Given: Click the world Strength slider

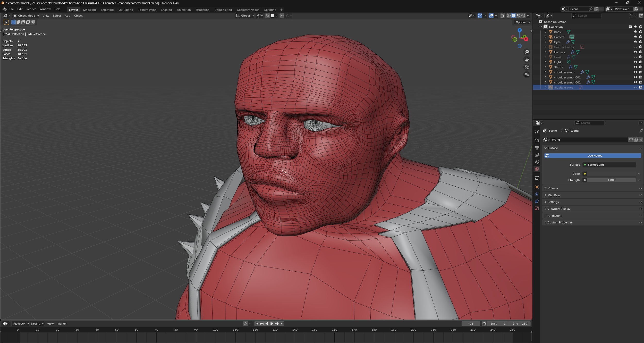Looking at the screenshot, I should 611,180.
